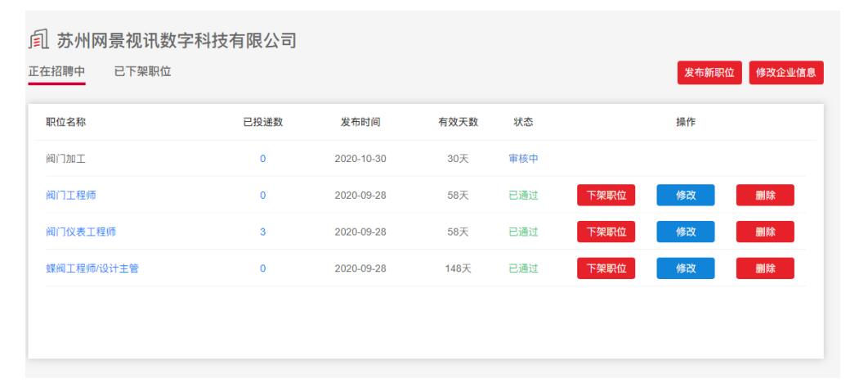This screenshot has width=868, height=383.
Task: Click the 已通过 status of 阀门仪表工程师
Action: (x=523, y=232)
